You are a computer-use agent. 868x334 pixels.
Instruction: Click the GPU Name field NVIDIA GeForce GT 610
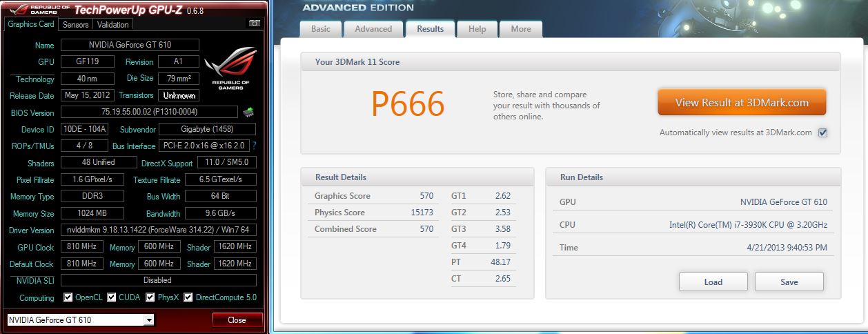point(130,45)
